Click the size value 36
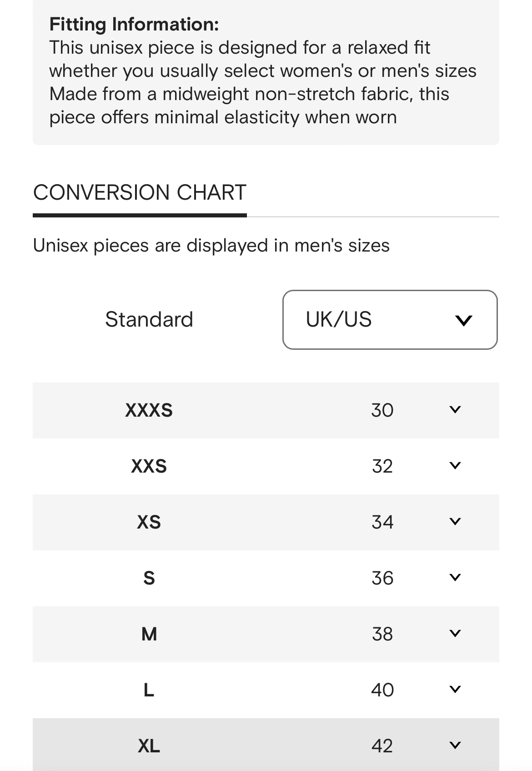 [x=382, y=578]
